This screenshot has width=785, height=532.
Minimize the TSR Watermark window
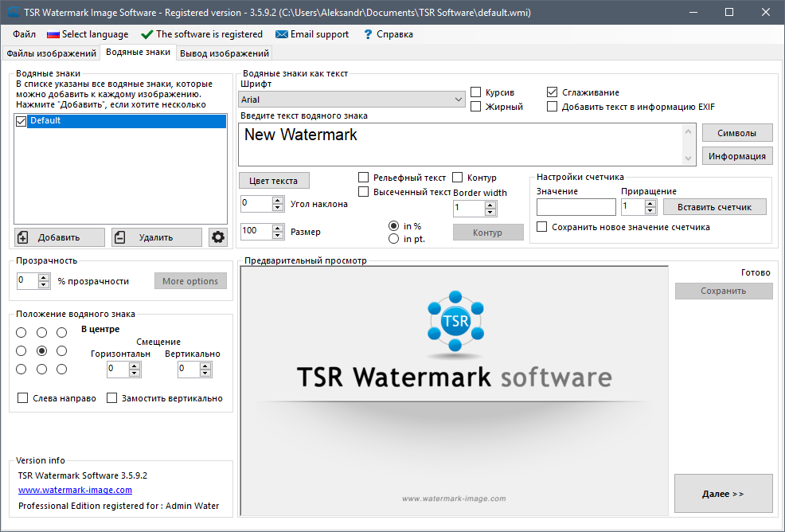pos(693,12)
